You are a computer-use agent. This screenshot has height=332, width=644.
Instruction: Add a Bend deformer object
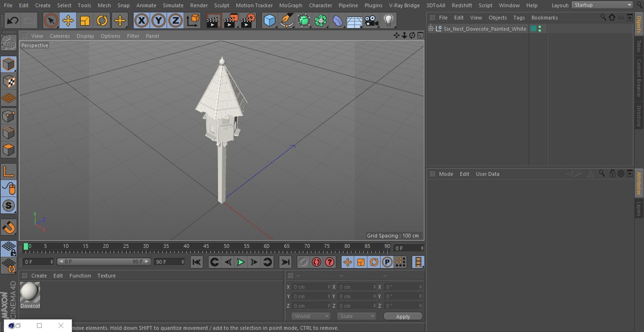[338, 21]
